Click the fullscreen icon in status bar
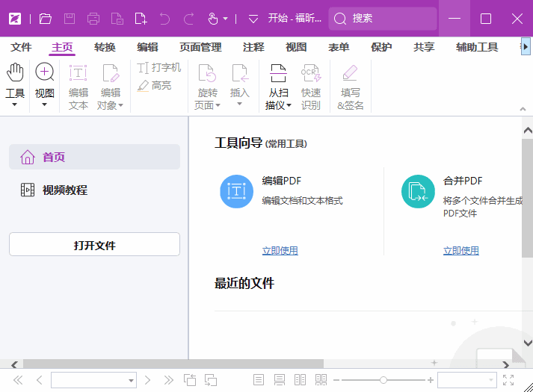 tap(508, 380)
